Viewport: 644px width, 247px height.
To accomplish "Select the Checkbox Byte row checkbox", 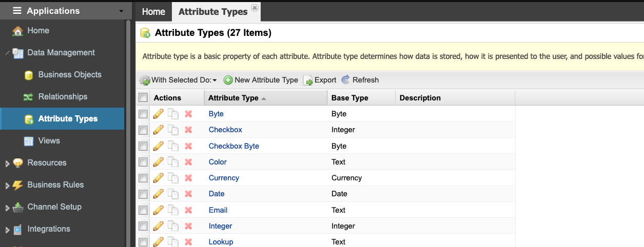I will coord(143,146).
